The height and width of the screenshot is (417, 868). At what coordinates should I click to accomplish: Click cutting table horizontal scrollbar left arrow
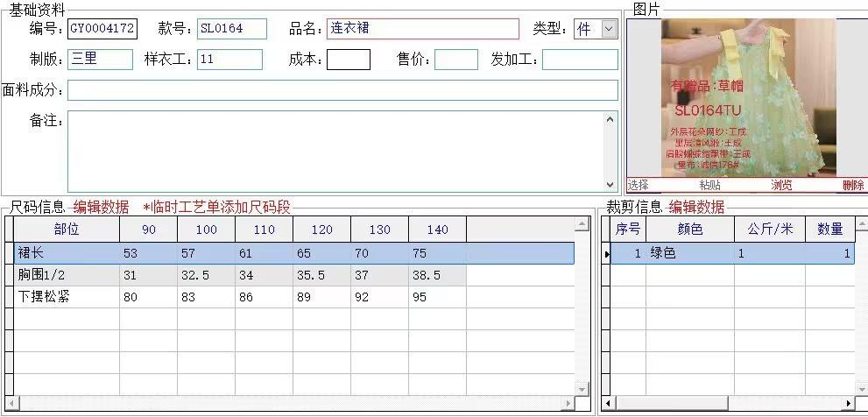tap(609, 403)
